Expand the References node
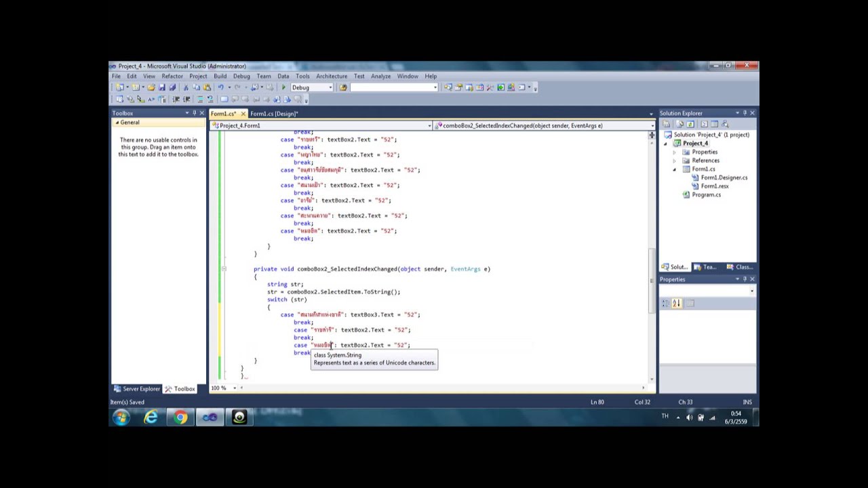This screenshot has height=488, width=868. click(x=674, y=161)
